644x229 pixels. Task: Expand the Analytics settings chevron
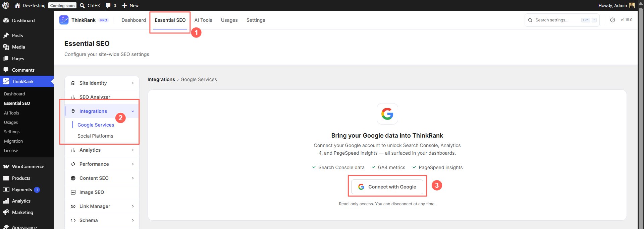coord(133,150)
